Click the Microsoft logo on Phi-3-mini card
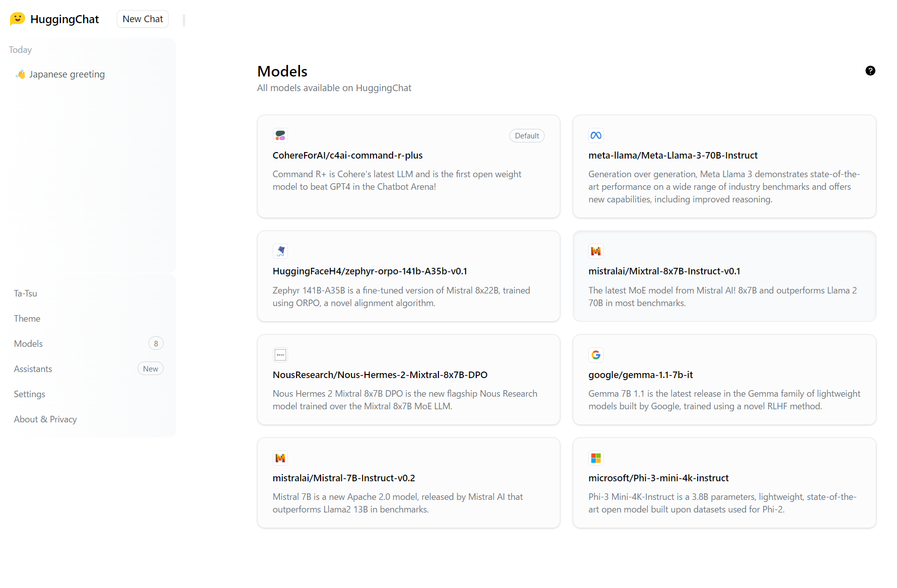This screenshot has width=897, height=588. point(596,458)
